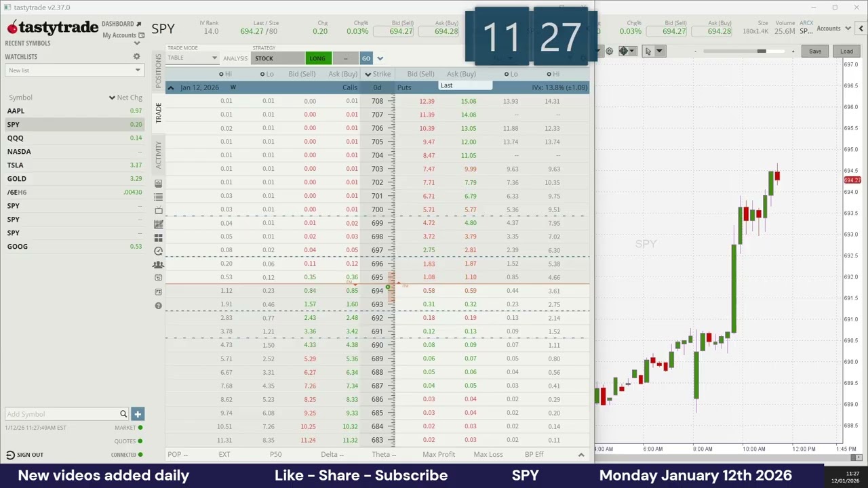The height and width of the screenshot is (488, 868).
Task: Open the Accounts dropdown at top right
Action: pos(833,28)
